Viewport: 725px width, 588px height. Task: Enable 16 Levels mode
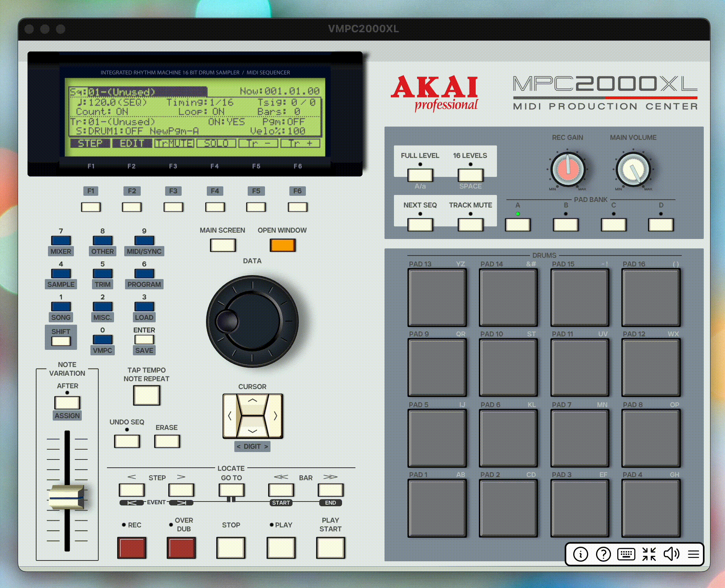point(470,175)
